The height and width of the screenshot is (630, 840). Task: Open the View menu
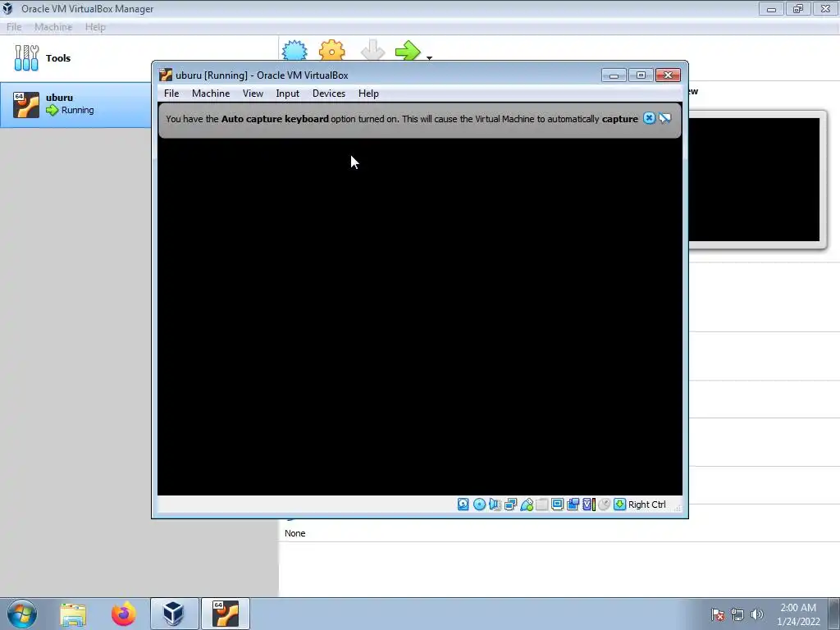253,94
